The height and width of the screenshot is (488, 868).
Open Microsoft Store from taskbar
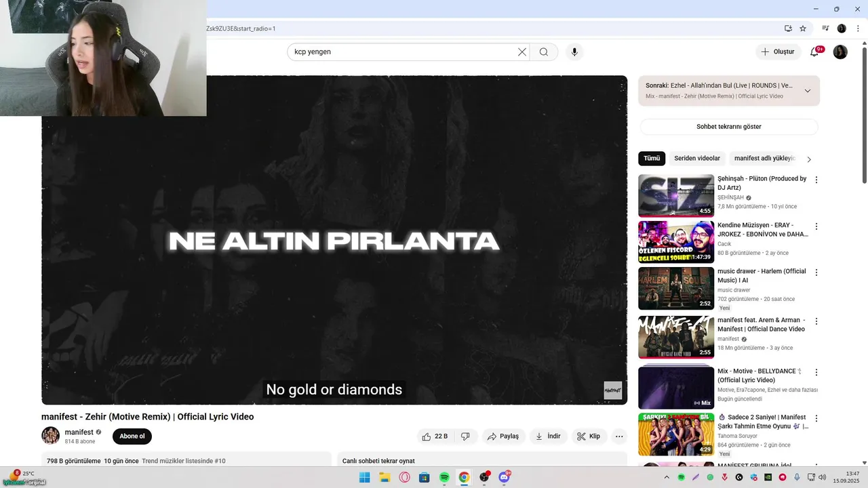424,477
